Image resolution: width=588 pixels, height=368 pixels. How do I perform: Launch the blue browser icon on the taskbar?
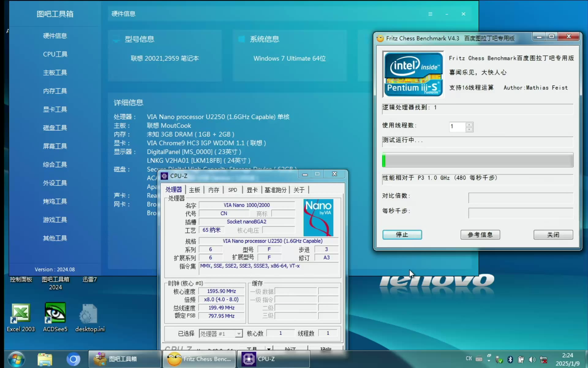(73, 359)
